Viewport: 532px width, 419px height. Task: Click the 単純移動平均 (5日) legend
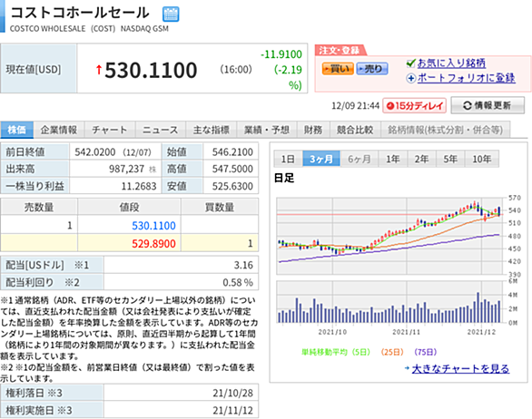336,352
